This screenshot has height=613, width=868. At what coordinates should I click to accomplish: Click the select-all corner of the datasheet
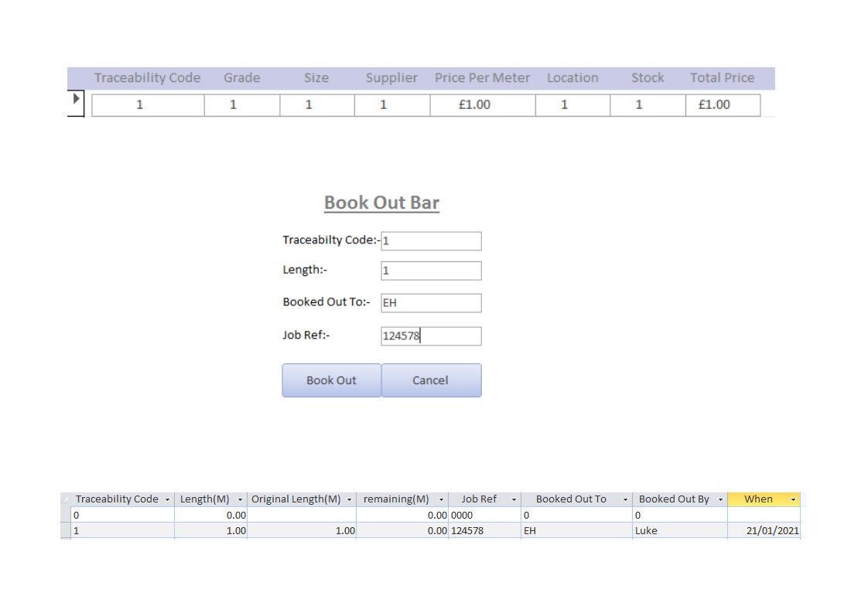point(65,499)
